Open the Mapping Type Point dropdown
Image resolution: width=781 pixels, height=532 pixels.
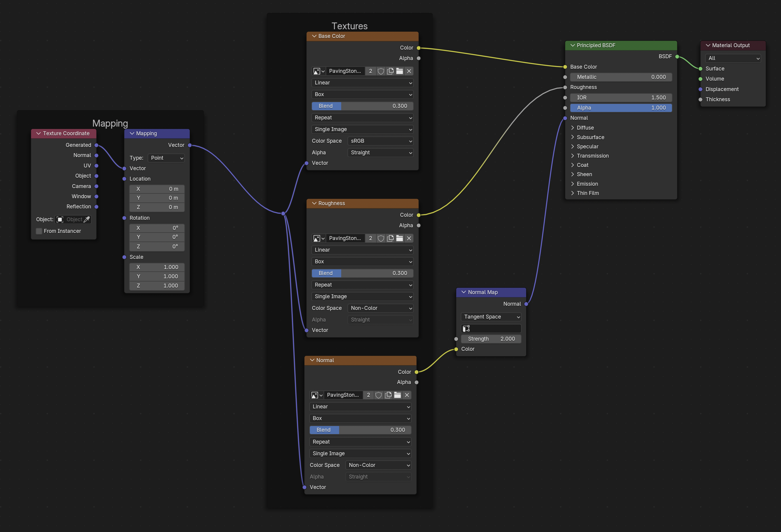166,158
